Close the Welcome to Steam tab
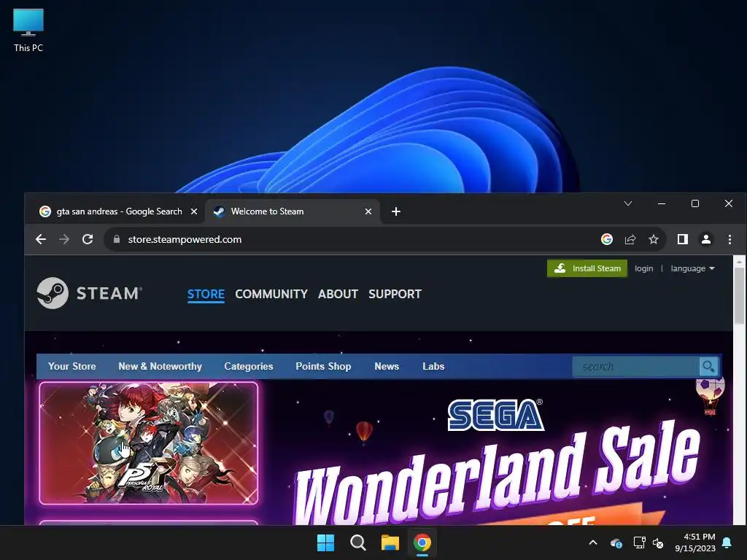The width and height of the screenshot is (747, 560). pos(368,211)
